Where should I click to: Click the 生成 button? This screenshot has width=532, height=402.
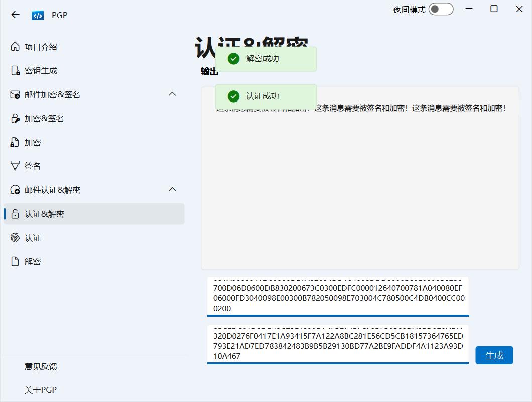[x=494, y=355]
